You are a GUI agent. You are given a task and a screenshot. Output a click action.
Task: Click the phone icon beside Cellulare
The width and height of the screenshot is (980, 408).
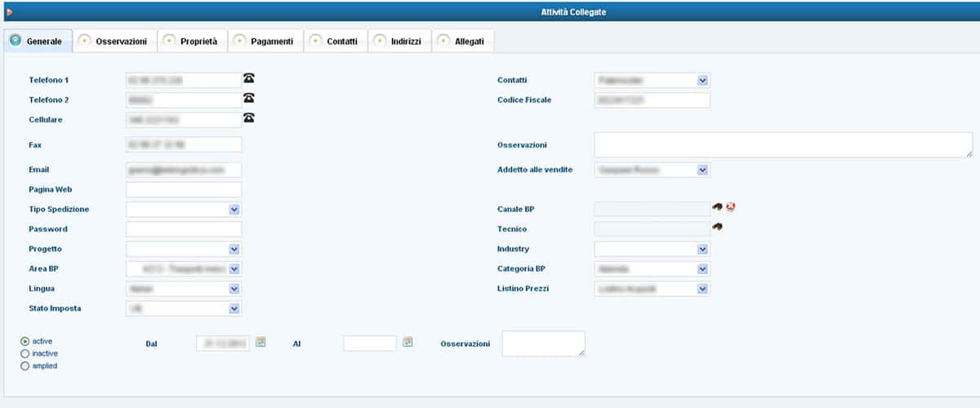[249, 118]
